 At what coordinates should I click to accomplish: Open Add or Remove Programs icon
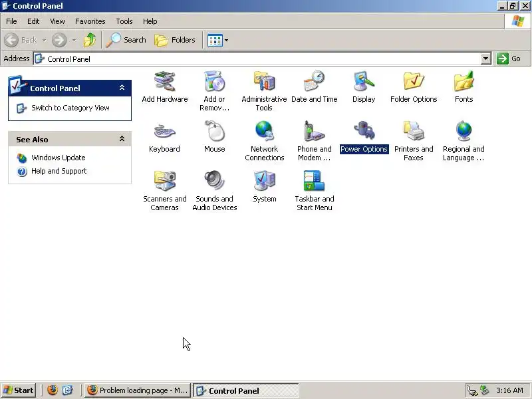(214, 81)
